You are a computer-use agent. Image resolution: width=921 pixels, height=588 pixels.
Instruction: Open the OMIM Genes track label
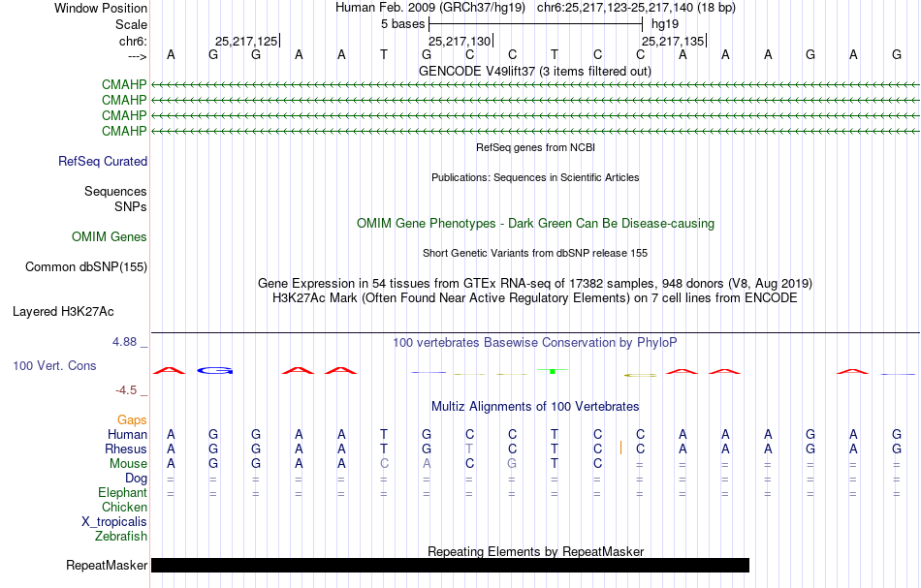(x=110, y=237)
